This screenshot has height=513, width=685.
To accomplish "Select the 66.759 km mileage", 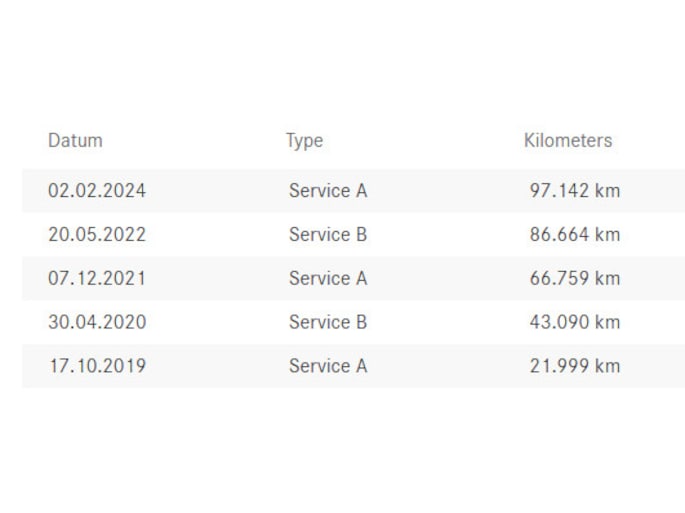I will coord(575,279).
